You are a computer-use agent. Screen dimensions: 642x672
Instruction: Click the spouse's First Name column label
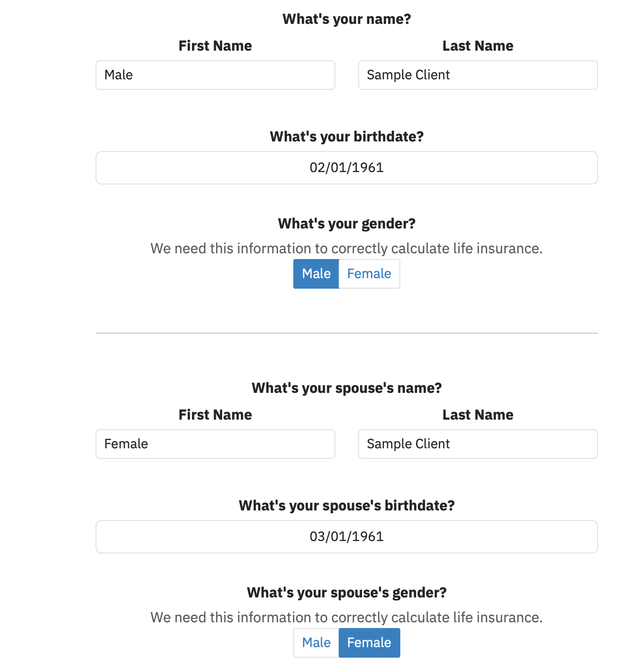click(x=215, y=415)
